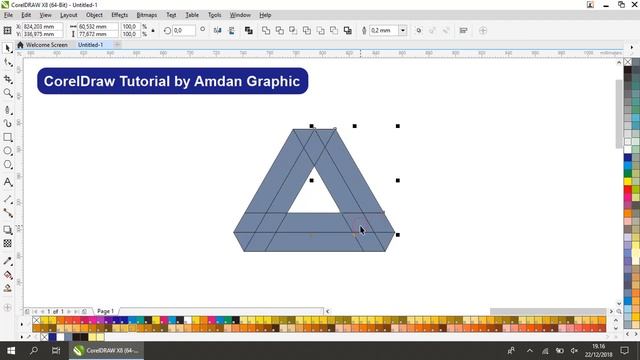Select the Interactive Fill tool
Viewport: 640px width, 360px height.
coord(7,275)
